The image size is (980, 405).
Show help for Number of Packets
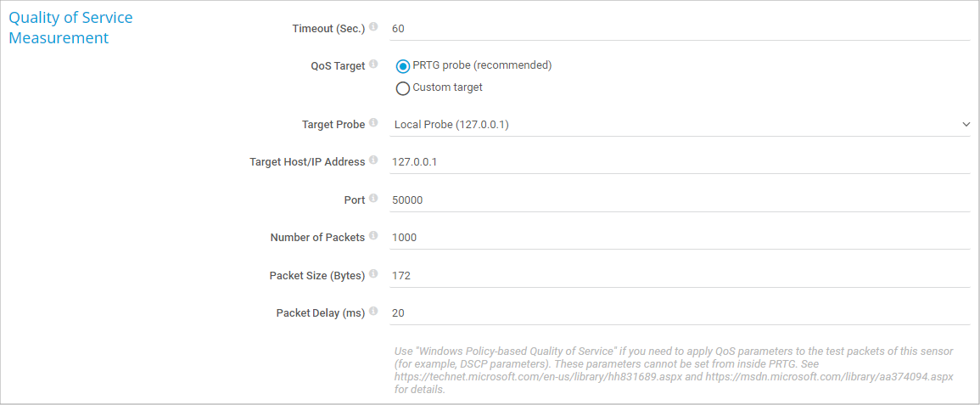373,237
